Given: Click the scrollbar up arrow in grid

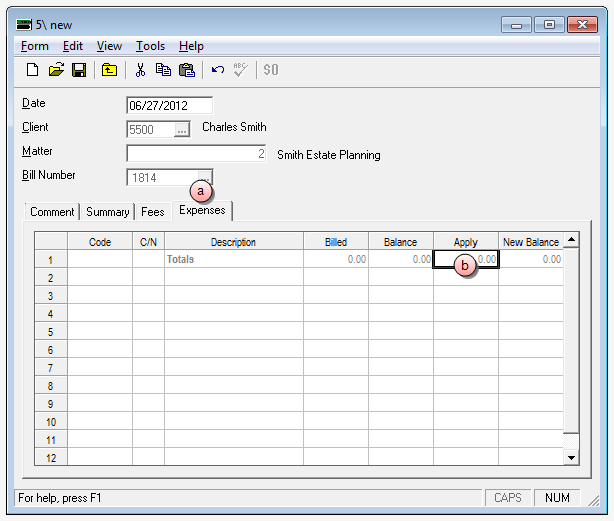Looking at the screenshot, I should click(571, 240).
